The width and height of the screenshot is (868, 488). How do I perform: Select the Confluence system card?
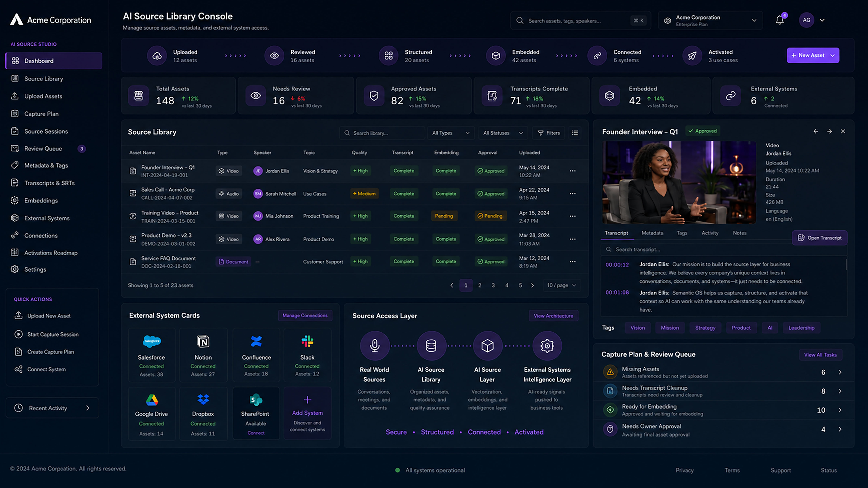pos(256,355)
